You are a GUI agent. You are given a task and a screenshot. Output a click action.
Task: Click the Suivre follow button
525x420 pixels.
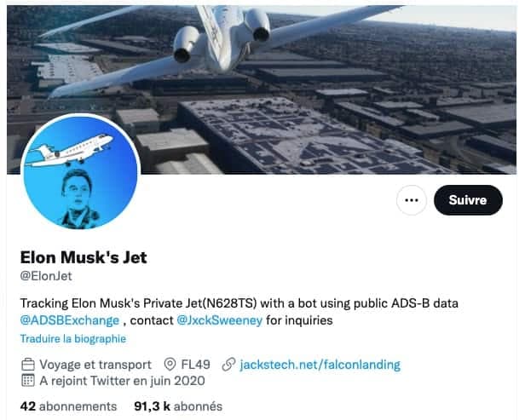click(468, 200)
